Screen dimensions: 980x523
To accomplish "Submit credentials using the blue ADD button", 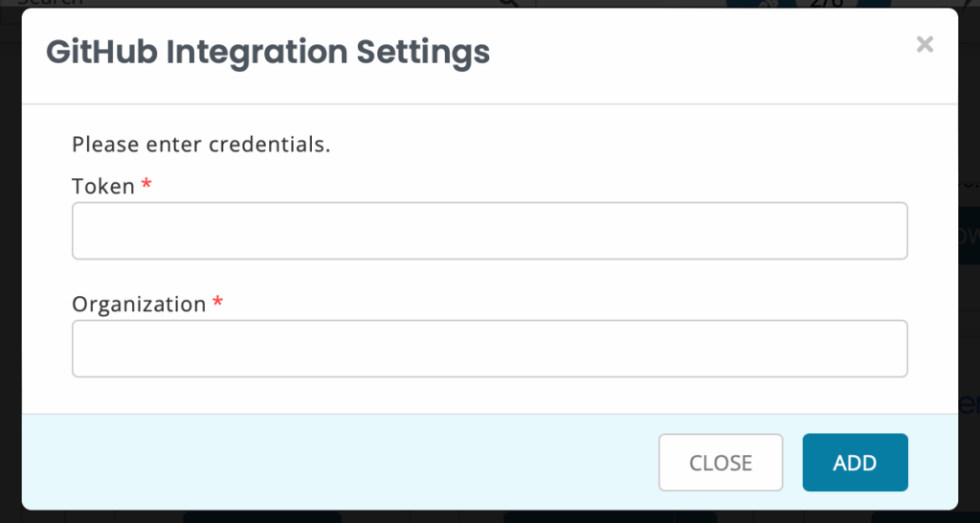I will coord(855,463).
